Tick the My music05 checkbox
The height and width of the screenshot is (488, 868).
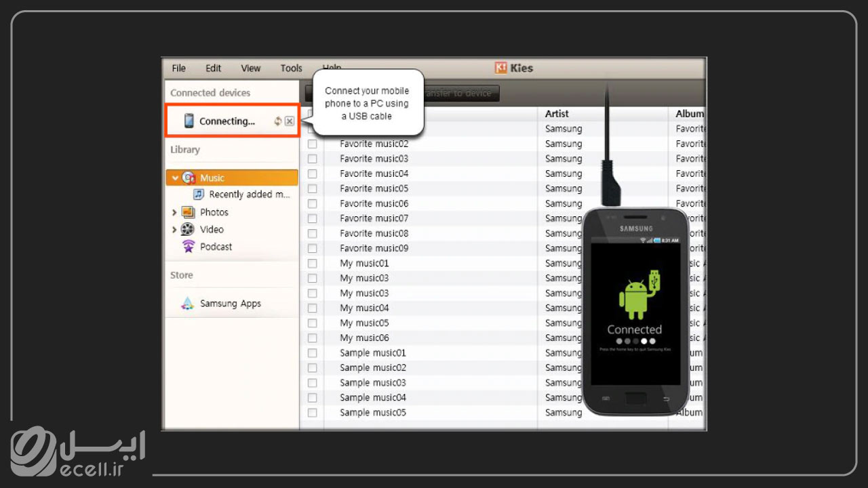click(x=313, y=323)
